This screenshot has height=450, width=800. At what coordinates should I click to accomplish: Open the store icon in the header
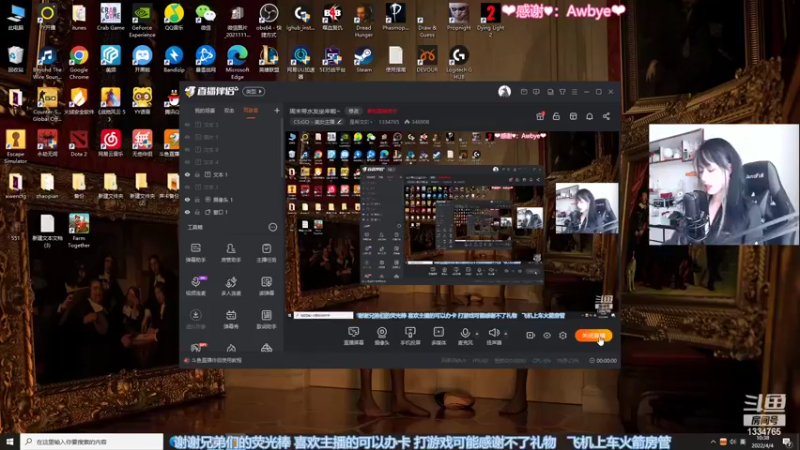pos(573,116)
